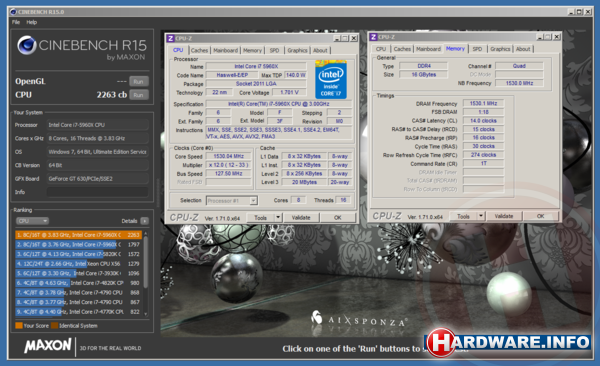This screenshot has height=366, width=600.
Task: Close the right CPU-Z window
Action: point(557,37)
